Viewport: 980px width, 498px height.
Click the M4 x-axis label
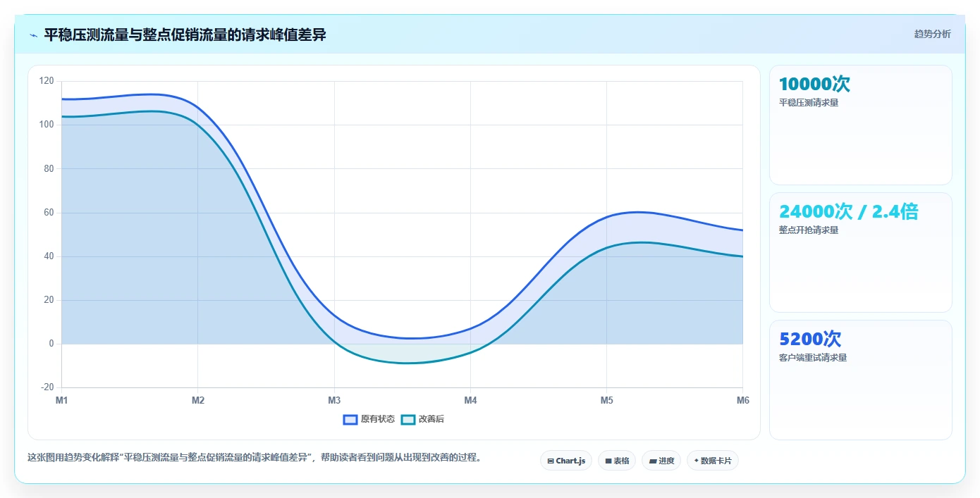(470, 401)
